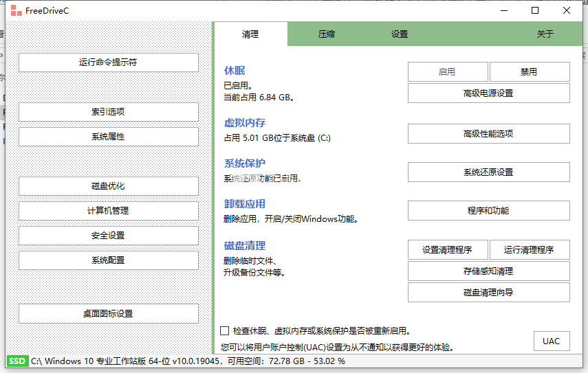Open 索引选项
Image resolution: width=588 pixels, height=373 pixels.
tap(108, 112)
